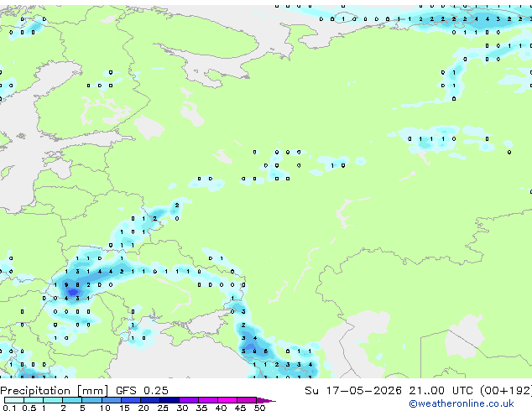
Task: Click the '20' legend scale value
Action: point(143,408)
